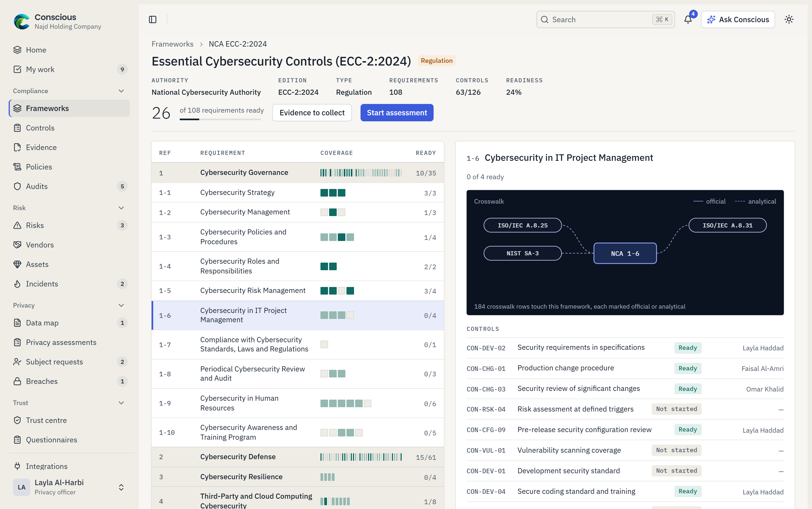Image resolution: width=812 pixels, height=509 pixels.
Task: Expand the Cybersecurity Defense group row
Action: [x=297, y=457]
